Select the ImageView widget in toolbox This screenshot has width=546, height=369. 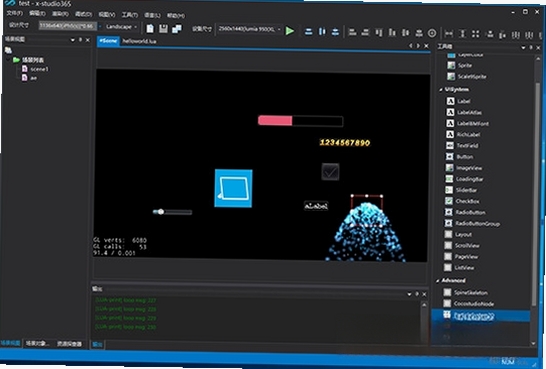pos(464,168)
